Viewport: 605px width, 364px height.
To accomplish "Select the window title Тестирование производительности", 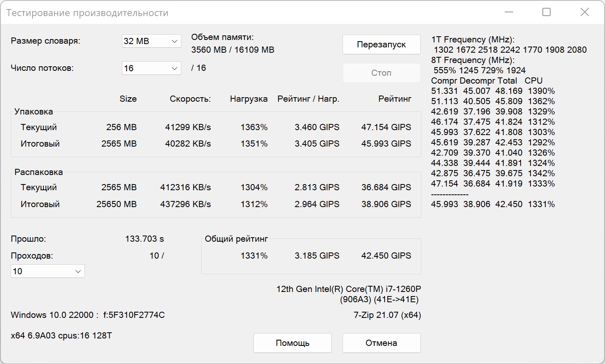I will point(87,13).
